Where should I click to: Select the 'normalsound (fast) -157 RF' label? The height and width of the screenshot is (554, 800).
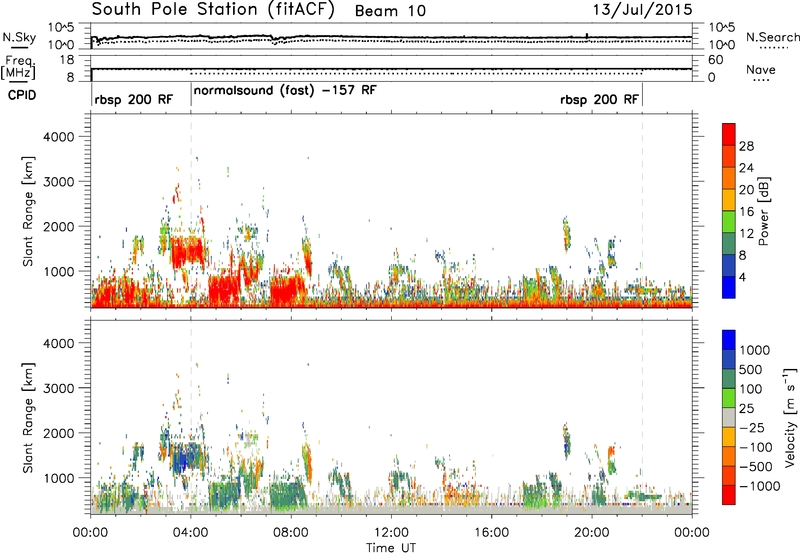[x=285, y=91]
